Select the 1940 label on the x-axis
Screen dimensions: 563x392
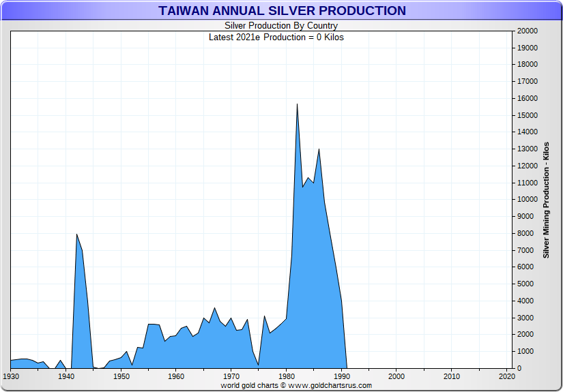click(66, 376)
